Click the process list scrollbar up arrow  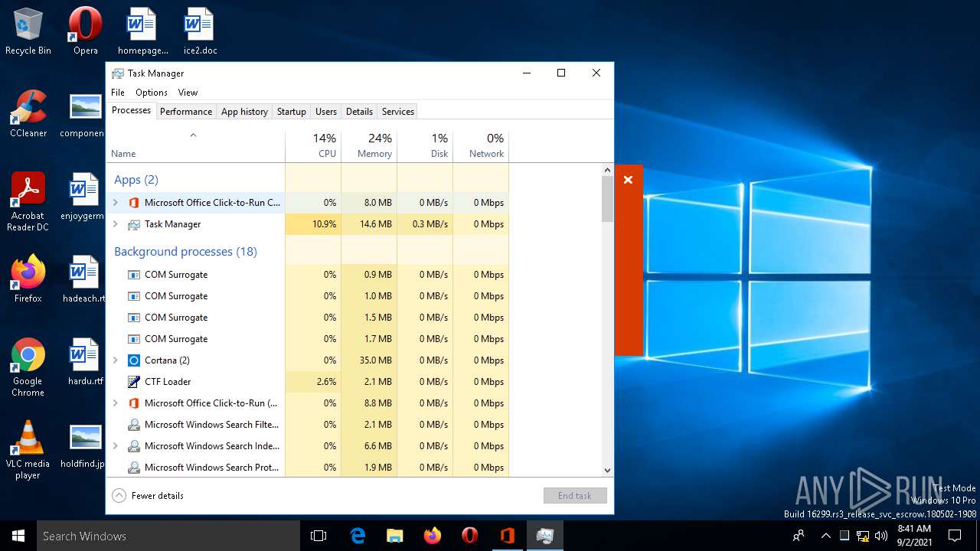[607, 170]
